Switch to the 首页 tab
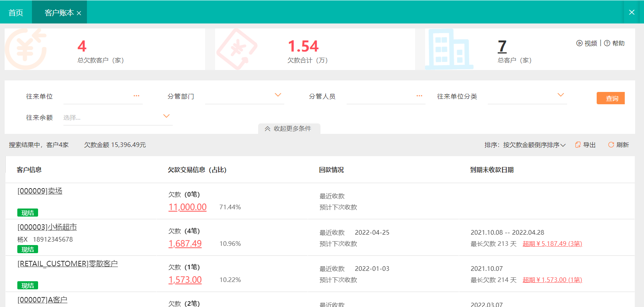 click(16, 13)
